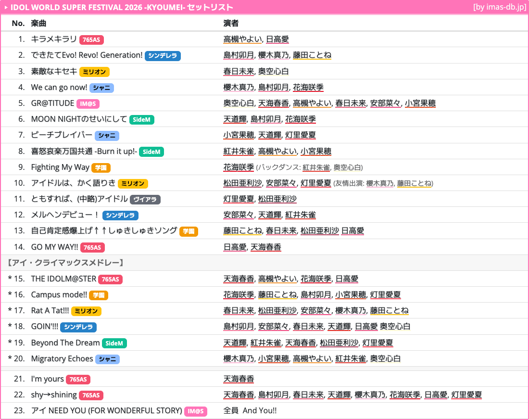Viewport: 529px width, 420px height.
Task: Click the ミリオン badge beside Rat A Tat!!!
Action: pos(87,311)
